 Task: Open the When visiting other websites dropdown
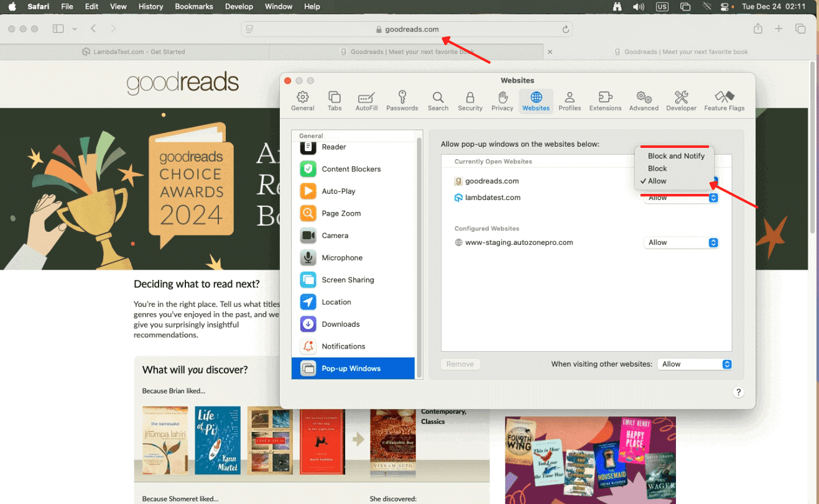coord(695,364)
